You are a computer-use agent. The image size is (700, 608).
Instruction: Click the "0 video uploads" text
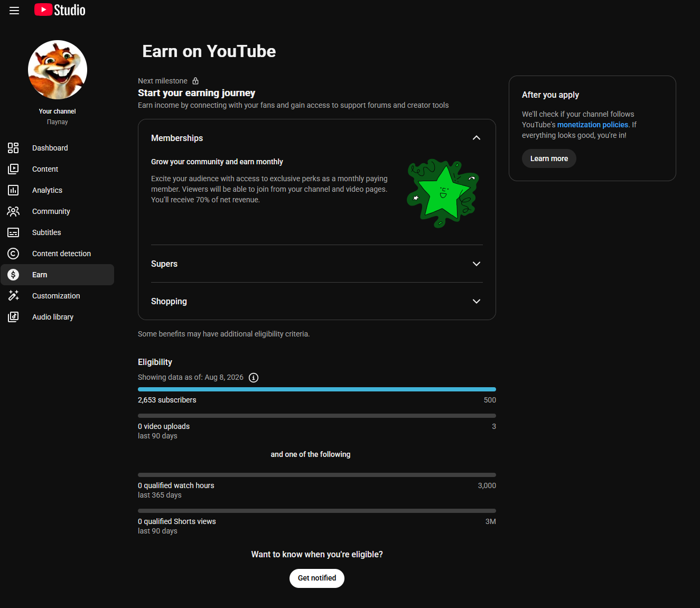pos(164,426)
